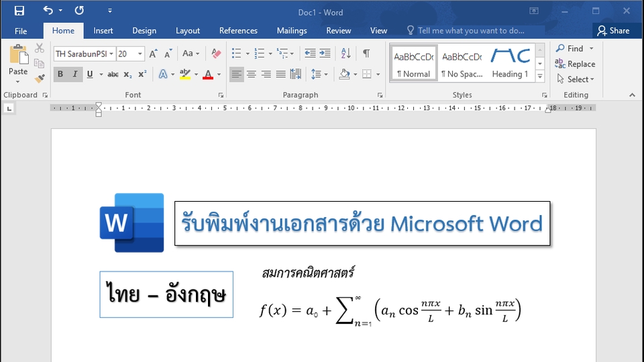Center align the paragraph
Image resolution: width=644 pixels, height=362 pixels.
pyautogui.click(x=252, y=74)
